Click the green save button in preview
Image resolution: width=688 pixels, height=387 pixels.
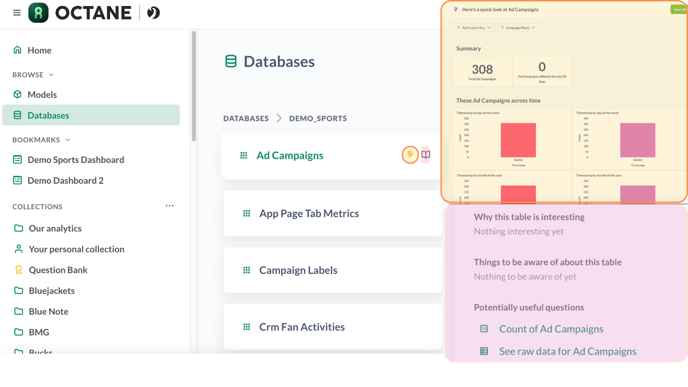pos(679,9)
